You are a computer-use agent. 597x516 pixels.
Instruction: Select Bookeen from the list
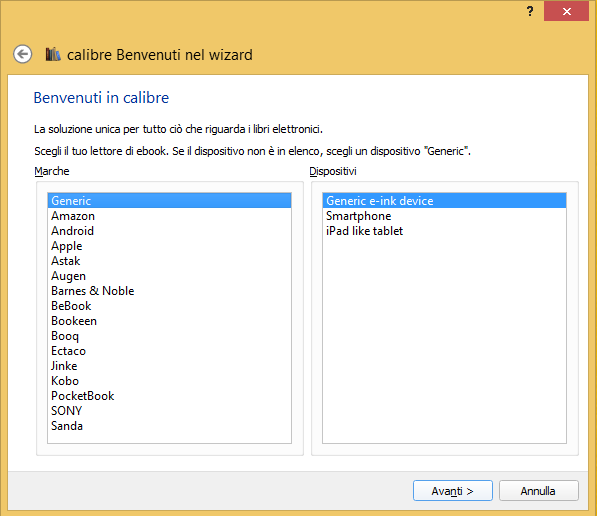point(169,321)
